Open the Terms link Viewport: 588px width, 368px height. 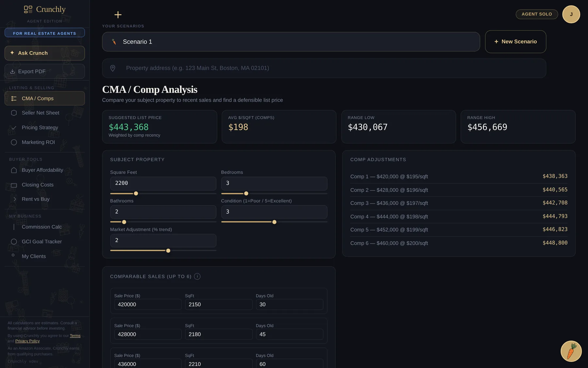[x=75, y=336]
